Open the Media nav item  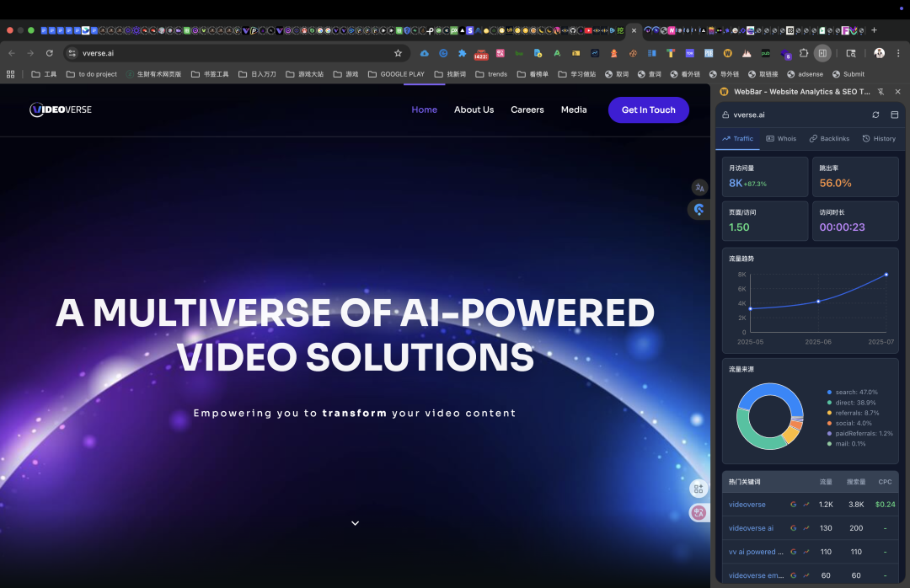tap(574, 110)
